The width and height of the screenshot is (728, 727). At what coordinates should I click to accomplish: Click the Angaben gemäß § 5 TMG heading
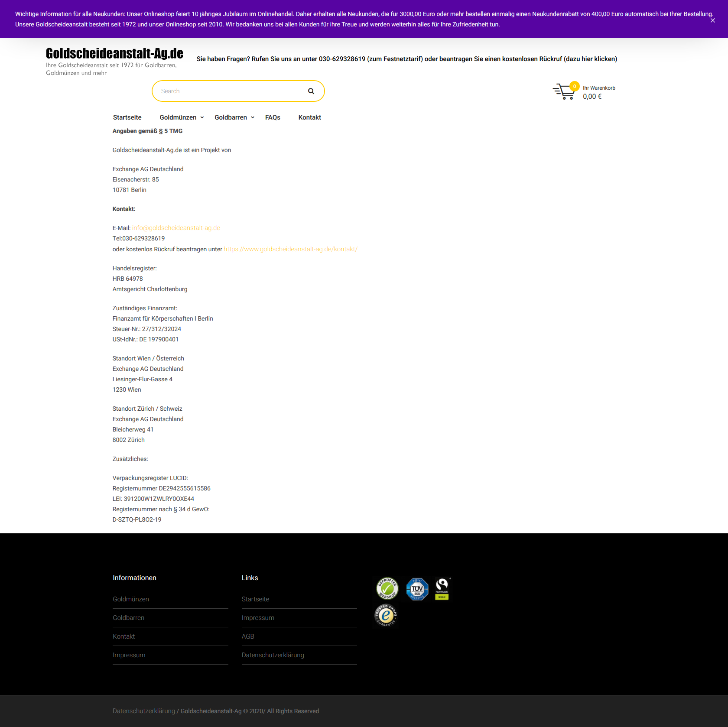point(148,131)
